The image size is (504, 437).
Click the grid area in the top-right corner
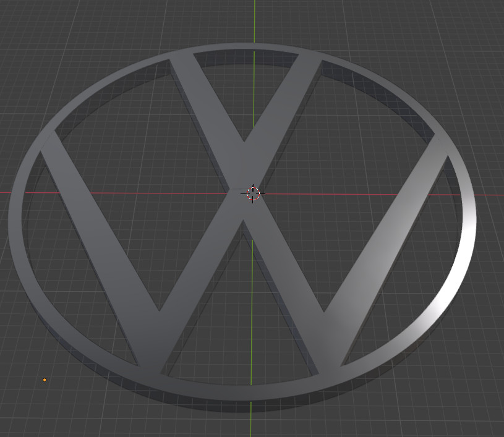click(476, 25)
